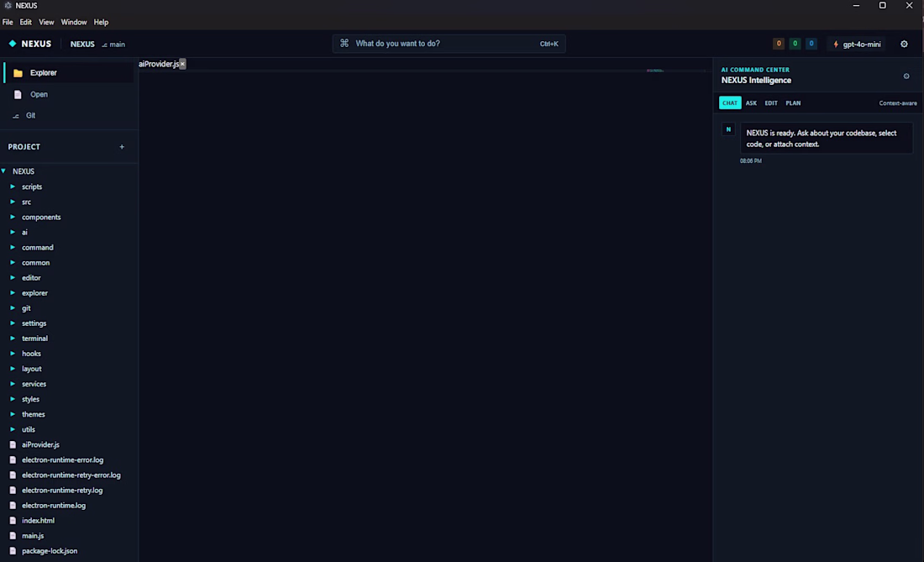Click the AI Command Center gear icon

pos(906,76)
